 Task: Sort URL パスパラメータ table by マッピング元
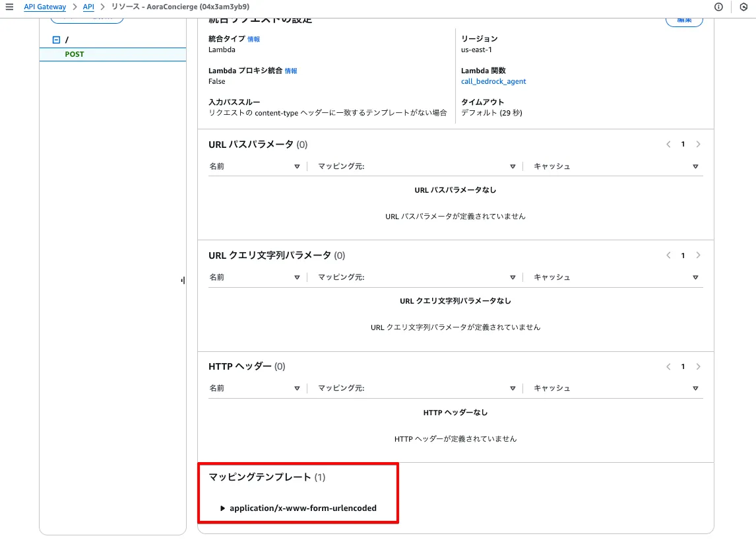(513, 166)
